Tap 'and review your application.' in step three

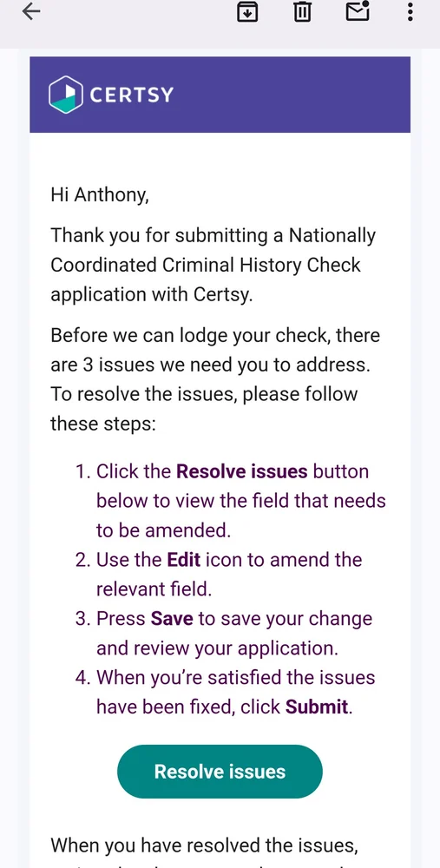point(217,648)
